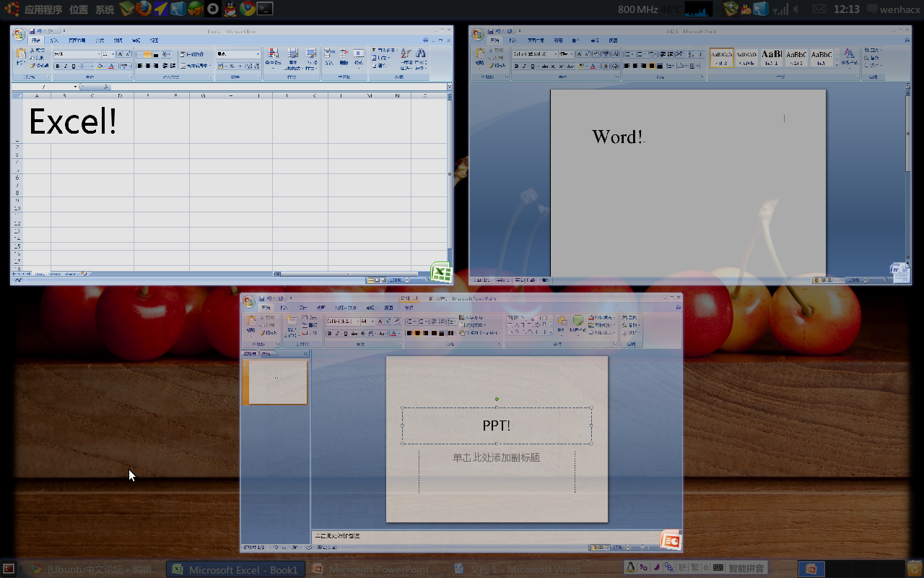Toggle Italic in the Excel ribbon
This screenshot has width=924, height=578.
[66, 66]
